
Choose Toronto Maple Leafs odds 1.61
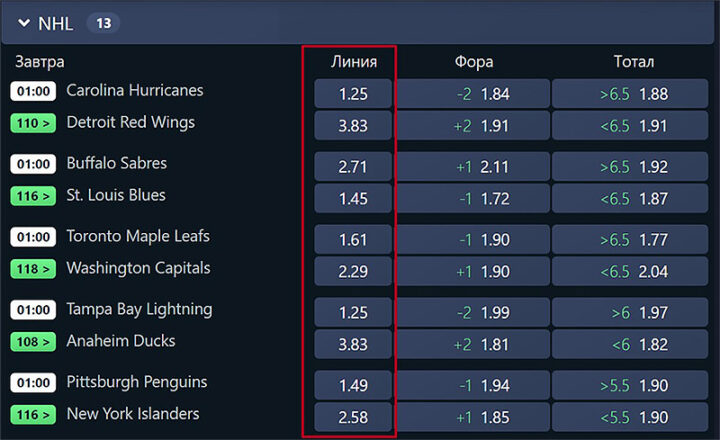click(x=354, y=240)
